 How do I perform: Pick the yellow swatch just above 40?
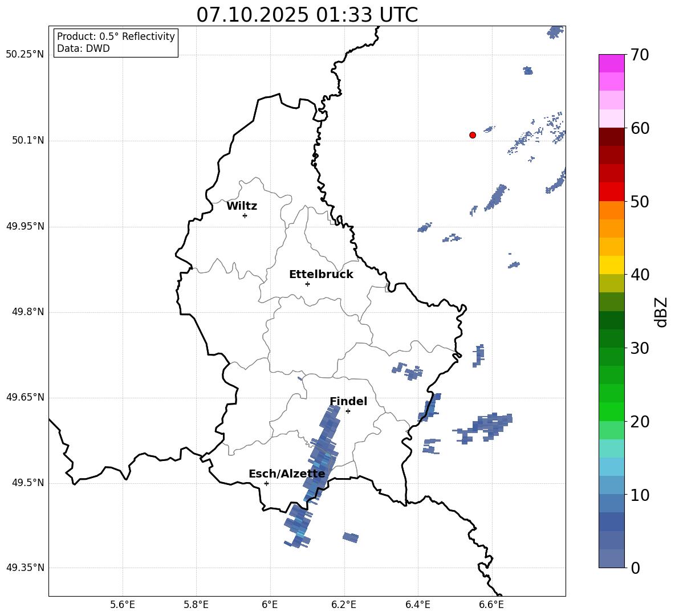611,265
